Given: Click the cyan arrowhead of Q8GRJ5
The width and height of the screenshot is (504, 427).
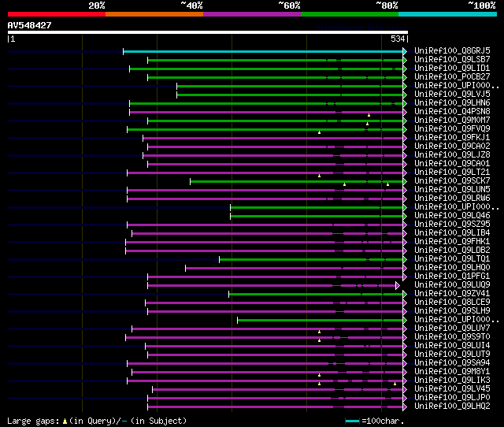Looking at the screenshot, I should click(405, 51).
